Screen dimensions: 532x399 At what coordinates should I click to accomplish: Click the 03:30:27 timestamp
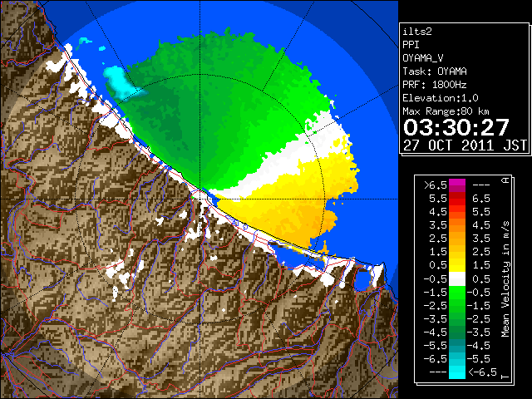[456, 127]
